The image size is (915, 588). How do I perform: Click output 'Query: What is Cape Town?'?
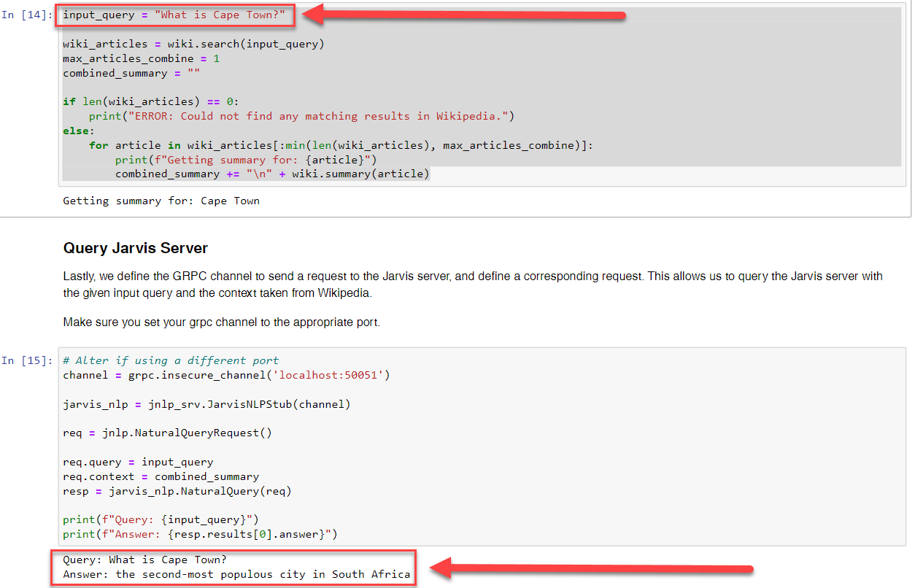coord(144,560)
